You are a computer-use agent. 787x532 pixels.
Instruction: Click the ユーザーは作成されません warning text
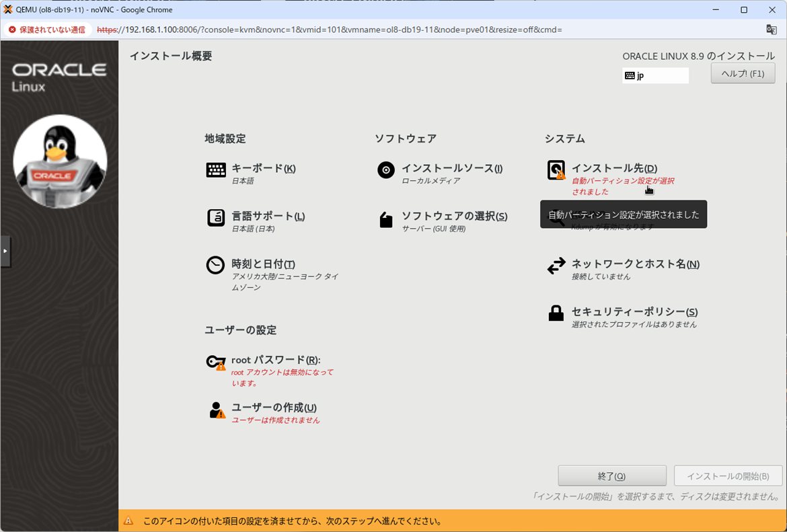[x=276, y=420]
